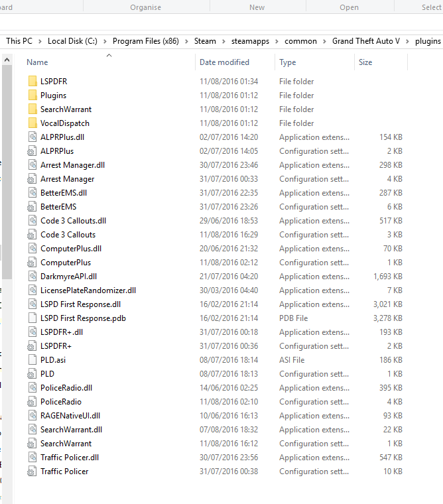
Task: Click the LSPDFR+.dll file icon
Action: pos(32,332)
